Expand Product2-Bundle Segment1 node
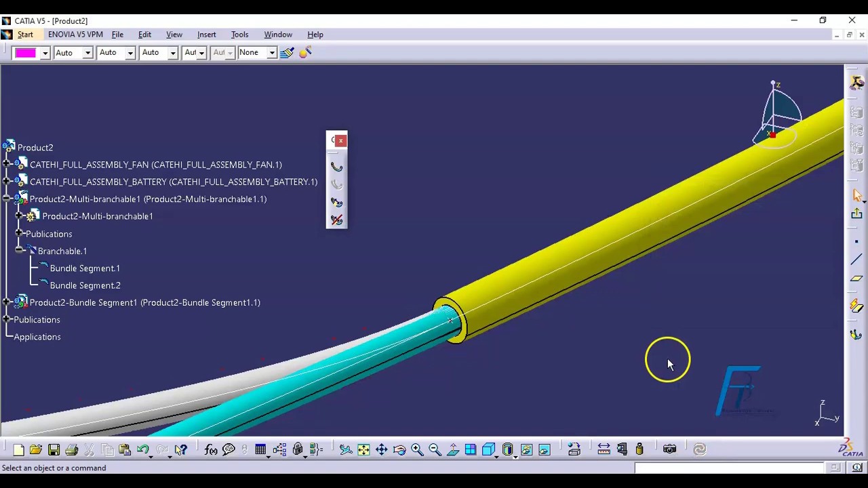This screenshot has width=868, height=488. pyautogui.click(x=7, y=302)
